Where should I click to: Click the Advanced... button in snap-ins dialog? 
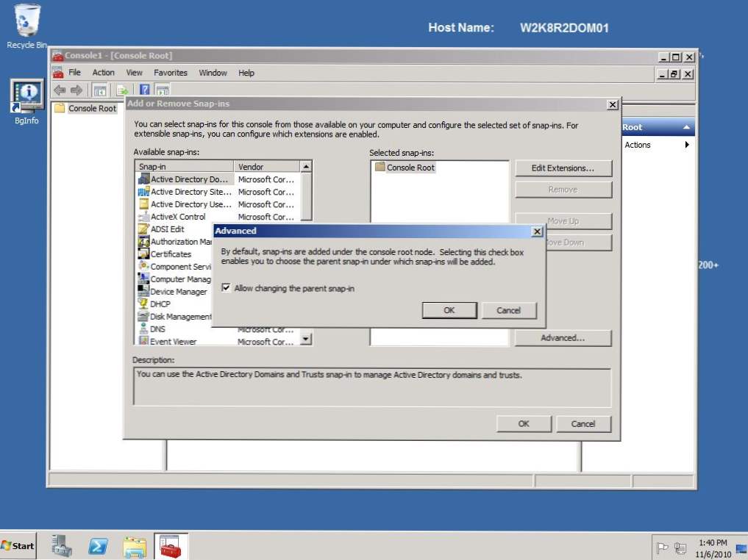(563, 338)
